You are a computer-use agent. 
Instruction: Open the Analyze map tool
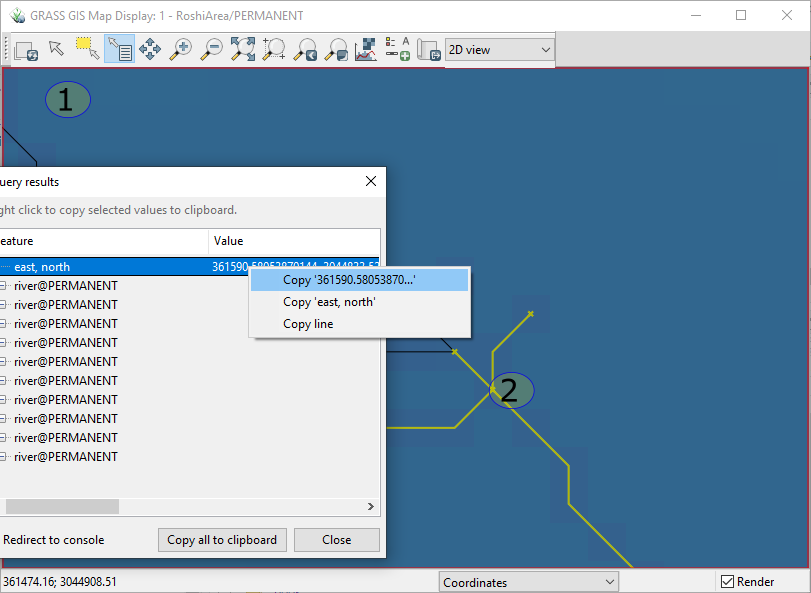pos(366,49)
